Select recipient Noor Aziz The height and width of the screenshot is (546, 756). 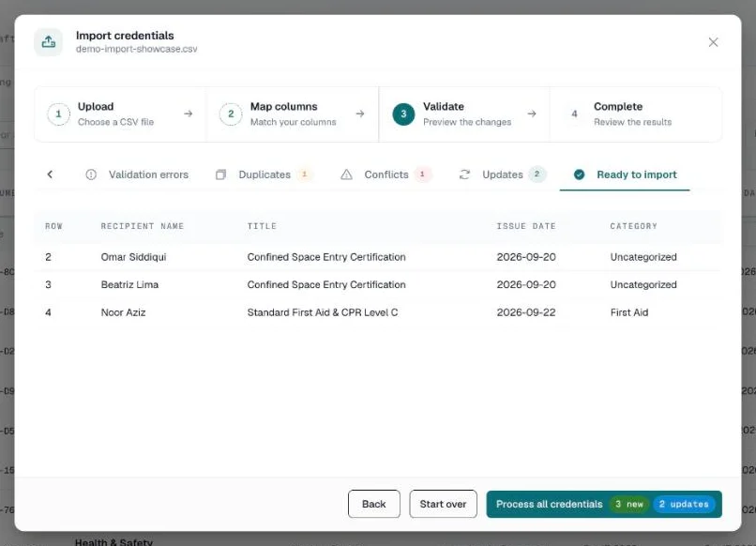(123, 312)
